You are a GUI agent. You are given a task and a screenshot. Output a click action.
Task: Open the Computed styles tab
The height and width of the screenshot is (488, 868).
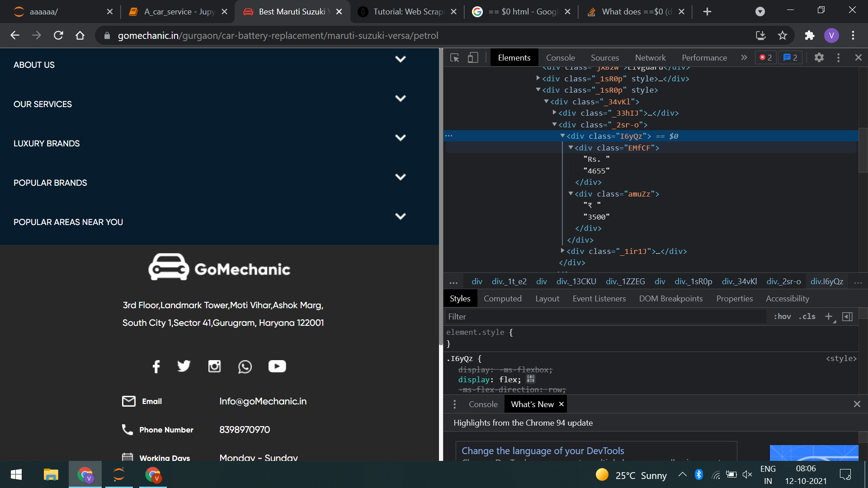coord(503,298)
